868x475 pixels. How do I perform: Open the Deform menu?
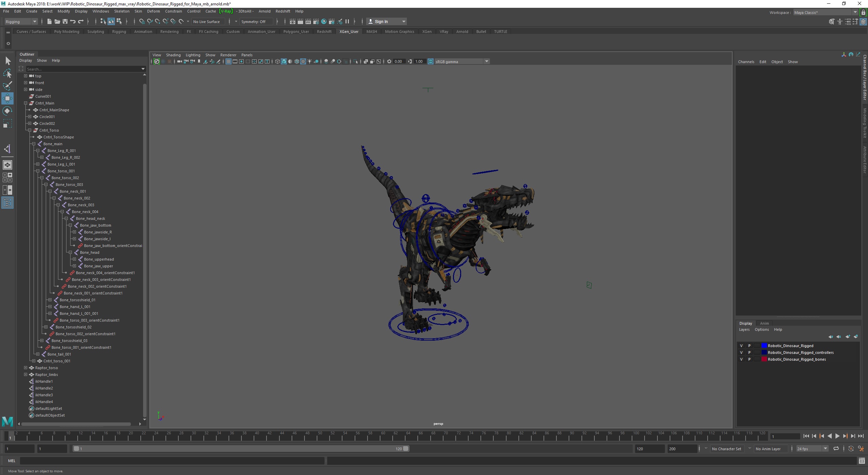154,11
